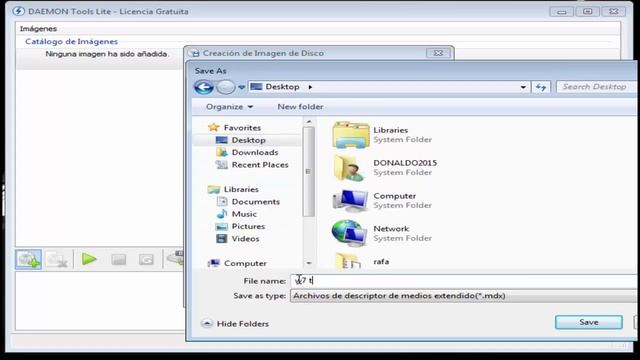Click the Recent Places icon in nav pane

[x=222, y=165]
